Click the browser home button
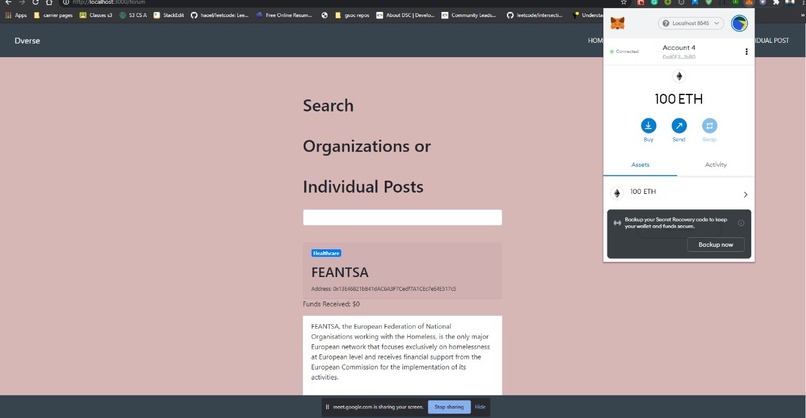Screen dimensions: 806x418 pyautogui.click(x=49, y=2)
